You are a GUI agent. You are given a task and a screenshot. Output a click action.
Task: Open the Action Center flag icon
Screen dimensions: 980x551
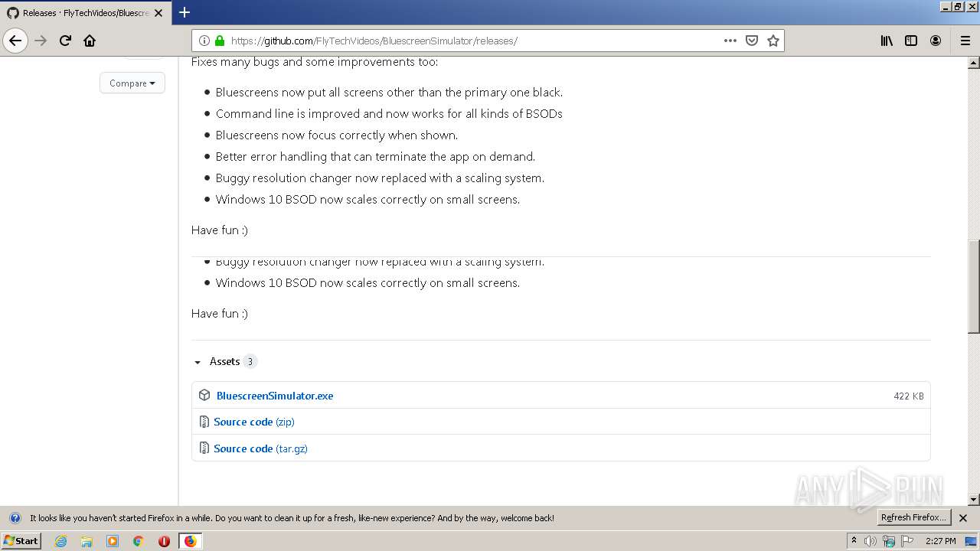pos(906,541)
